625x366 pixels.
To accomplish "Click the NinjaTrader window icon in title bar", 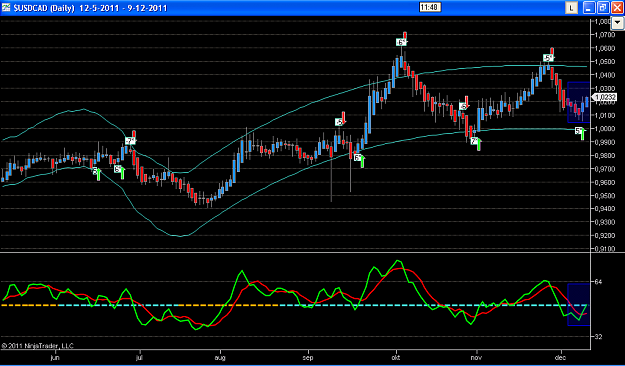I will [x=6, y=7].
